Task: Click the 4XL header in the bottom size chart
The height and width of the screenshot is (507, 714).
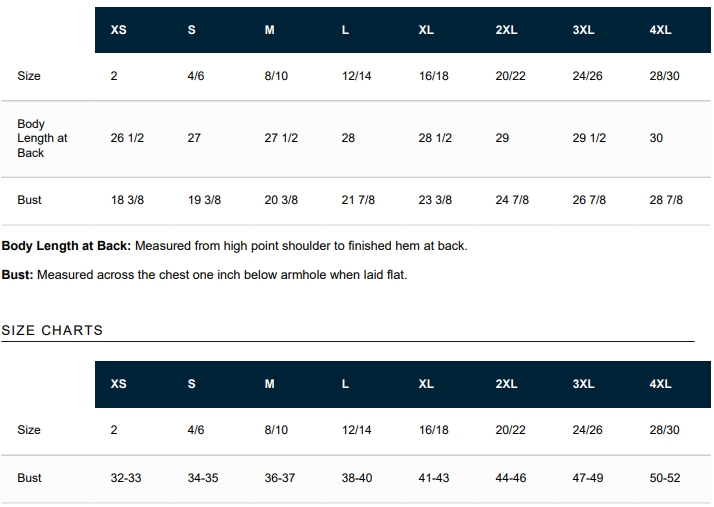Action: click(660, 384)
